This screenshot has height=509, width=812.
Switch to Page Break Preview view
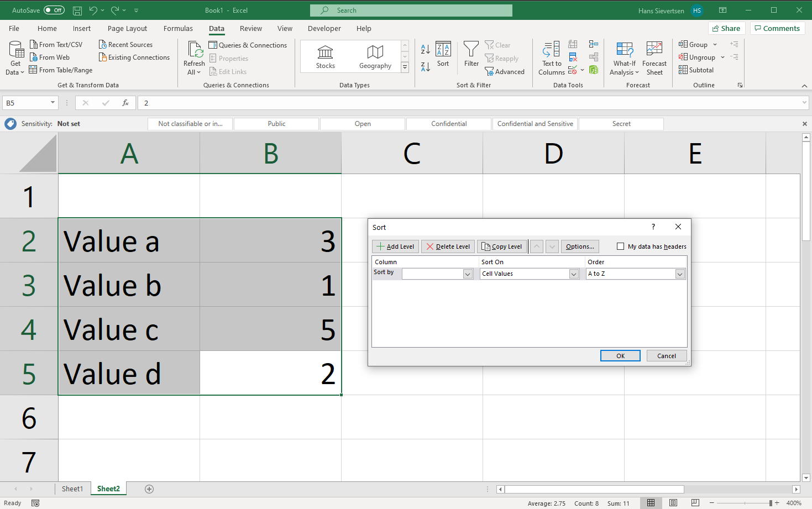pos(695,503)
